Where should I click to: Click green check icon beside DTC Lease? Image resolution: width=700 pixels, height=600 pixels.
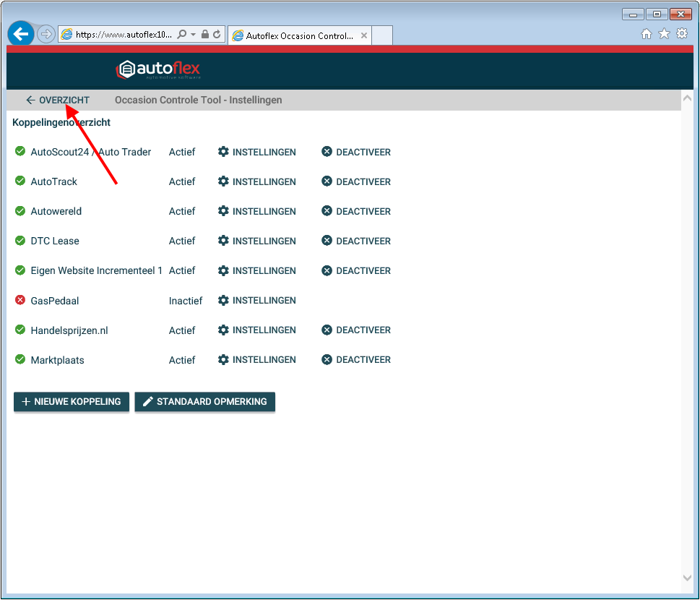pyautogui.click(x=20, y=240)
